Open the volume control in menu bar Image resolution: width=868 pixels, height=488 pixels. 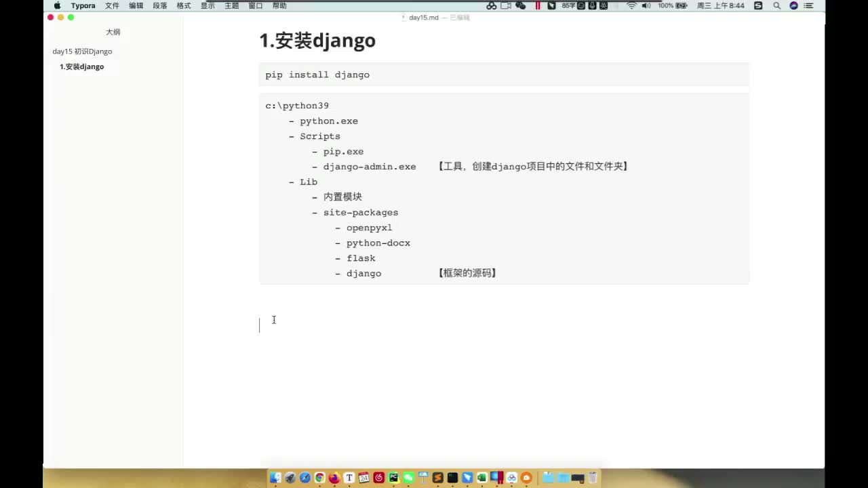pyautogui.click(x=646, y=5)
